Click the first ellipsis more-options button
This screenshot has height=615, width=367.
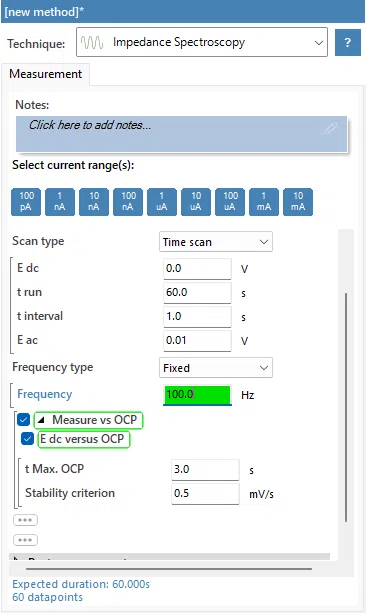tap(25, 520)
